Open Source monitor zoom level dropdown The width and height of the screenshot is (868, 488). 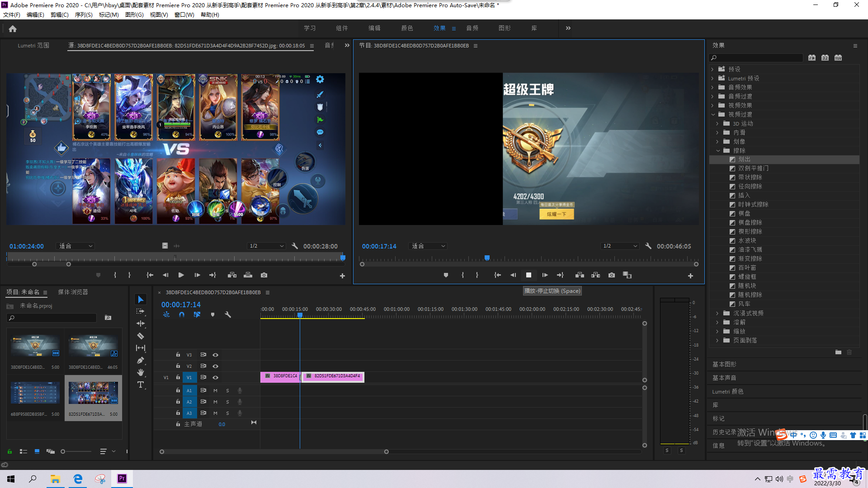(75, 246)
